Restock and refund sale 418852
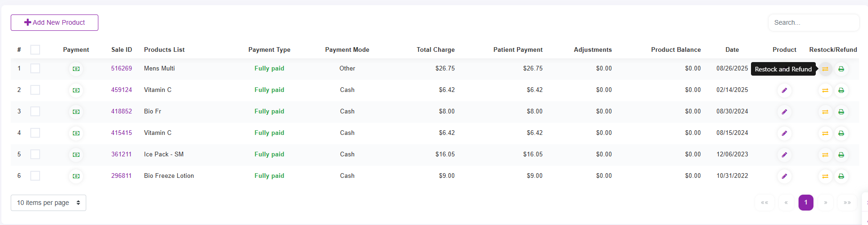The height and width of the screenshot is (225, 868). [825, 112]
